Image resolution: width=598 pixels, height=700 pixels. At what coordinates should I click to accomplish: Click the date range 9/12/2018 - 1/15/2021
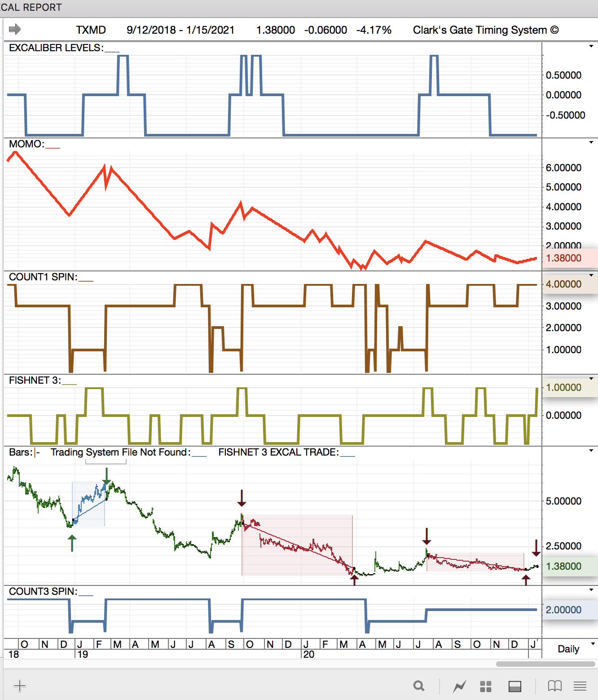(180, 30)
